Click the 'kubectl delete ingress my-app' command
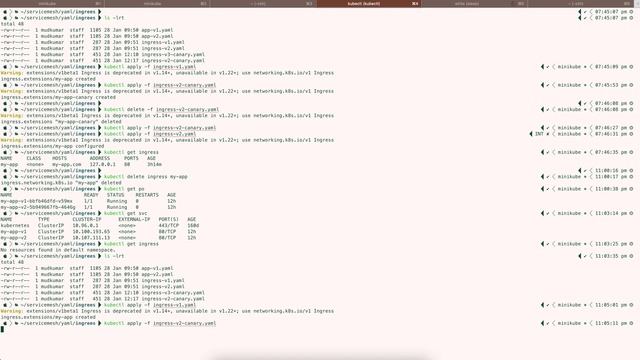Viewport: 640px width, 360px height. point(146,177)
